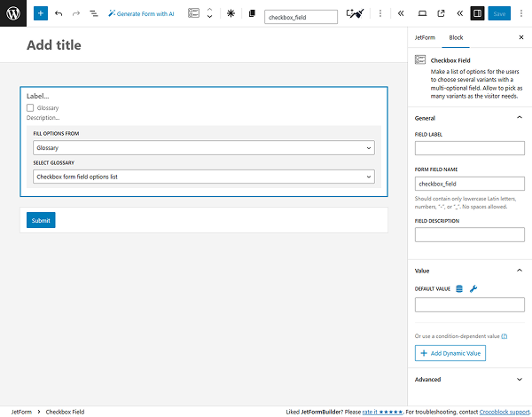Open block options three-dot menu in toolbar
The width and height of the screenshot is (532, 417).
(380, 13)
